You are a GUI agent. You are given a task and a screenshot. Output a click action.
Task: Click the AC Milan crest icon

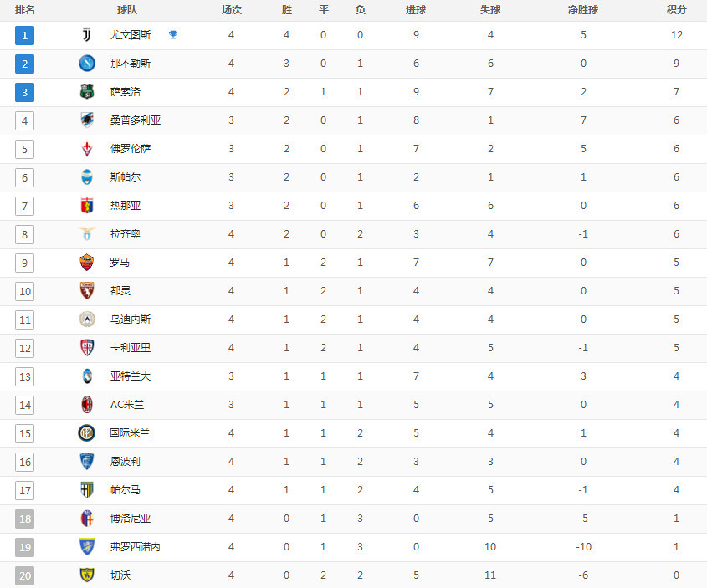click(x=87, y=405)
